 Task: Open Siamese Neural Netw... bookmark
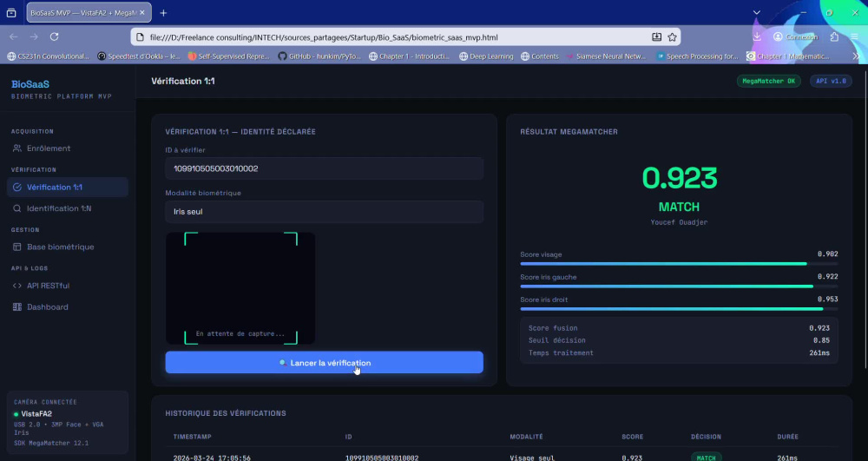606,56
